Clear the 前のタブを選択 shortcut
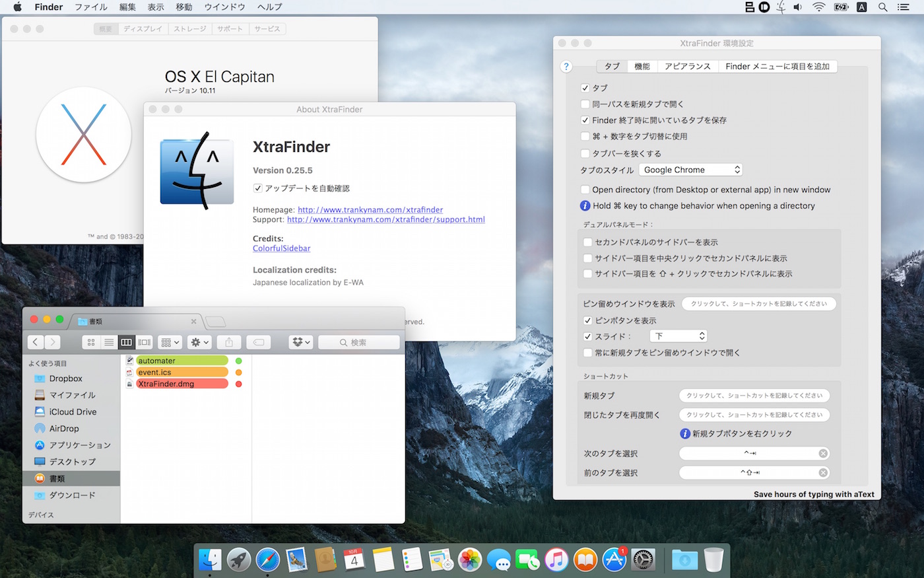 click(823, 472)
